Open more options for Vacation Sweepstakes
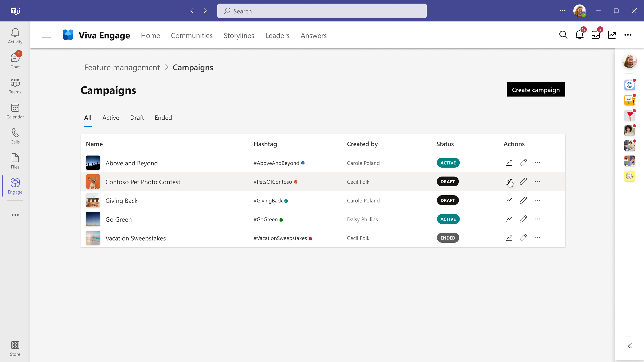 538,238
